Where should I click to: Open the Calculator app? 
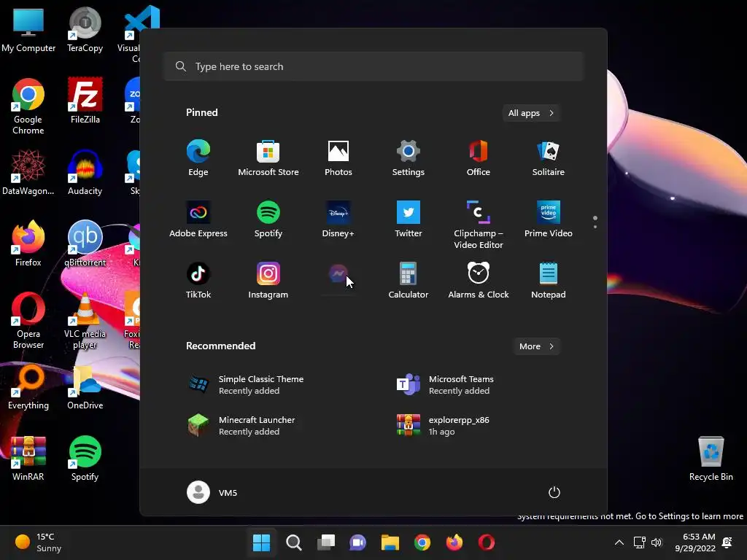(409, 281)
